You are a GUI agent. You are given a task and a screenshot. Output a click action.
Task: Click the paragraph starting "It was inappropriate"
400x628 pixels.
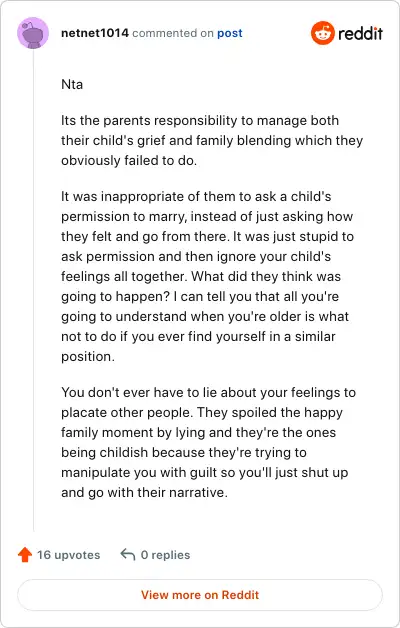coord(207,276)
